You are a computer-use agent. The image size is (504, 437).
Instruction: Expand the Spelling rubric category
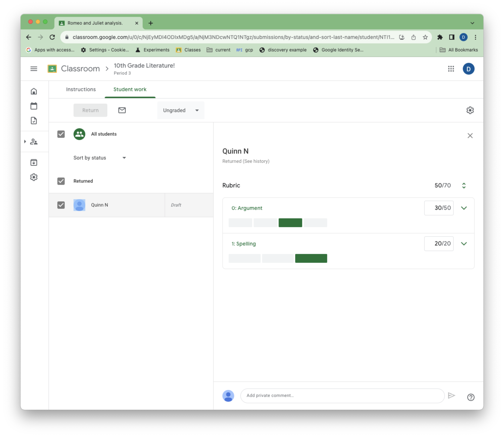pos(464,243)
